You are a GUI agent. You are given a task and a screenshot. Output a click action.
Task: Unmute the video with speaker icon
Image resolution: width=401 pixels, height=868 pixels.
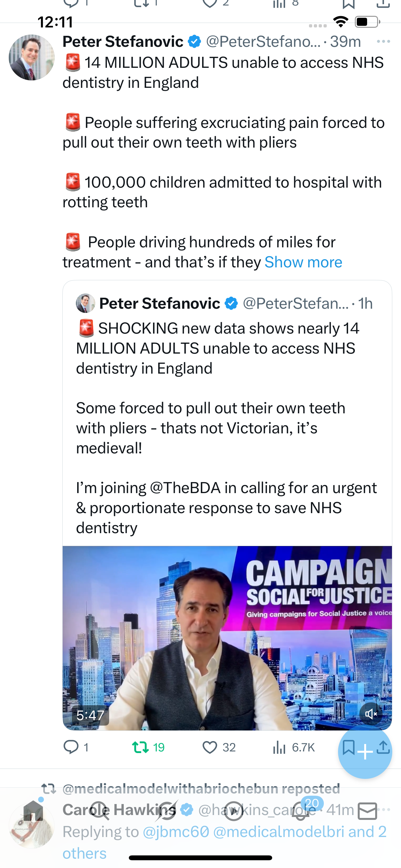(x=371, y=714)
